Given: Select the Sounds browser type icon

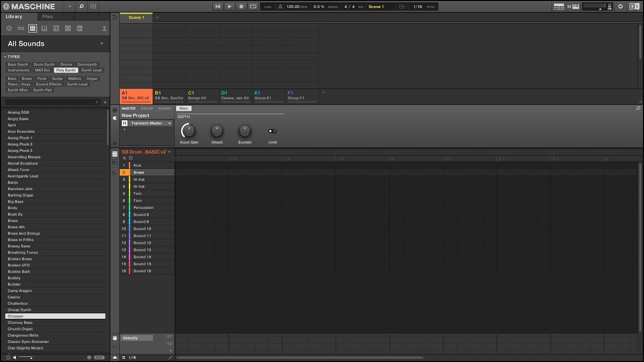Looking at the screenshot, I should tap(33, 29).
